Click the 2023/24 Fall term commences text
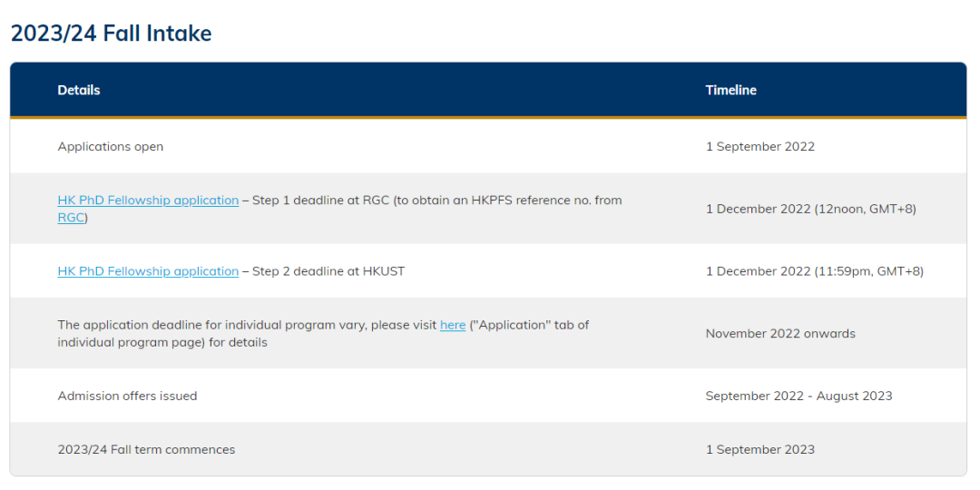This screenshot has width=980, height=490. click(146, 449)
